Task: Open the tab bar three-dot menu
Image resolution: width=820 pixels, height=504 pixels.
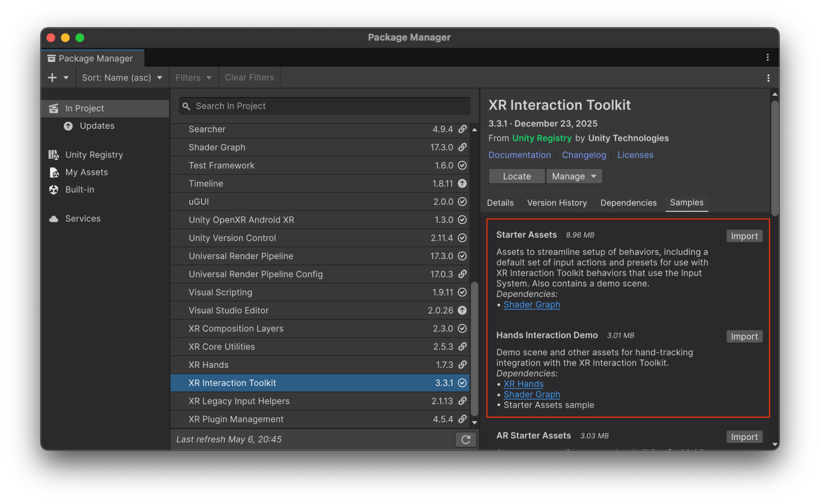Action: [x=768, y=58]
